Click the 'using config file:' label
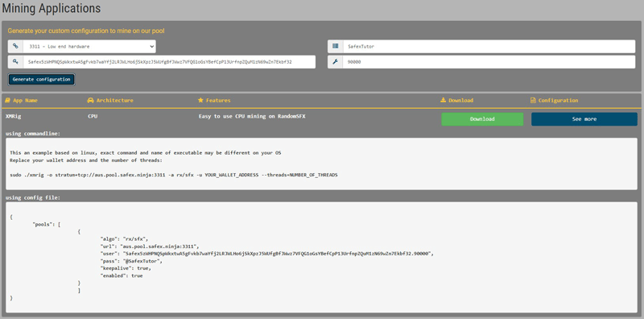 pyautogui.click(x=33, y=197)
